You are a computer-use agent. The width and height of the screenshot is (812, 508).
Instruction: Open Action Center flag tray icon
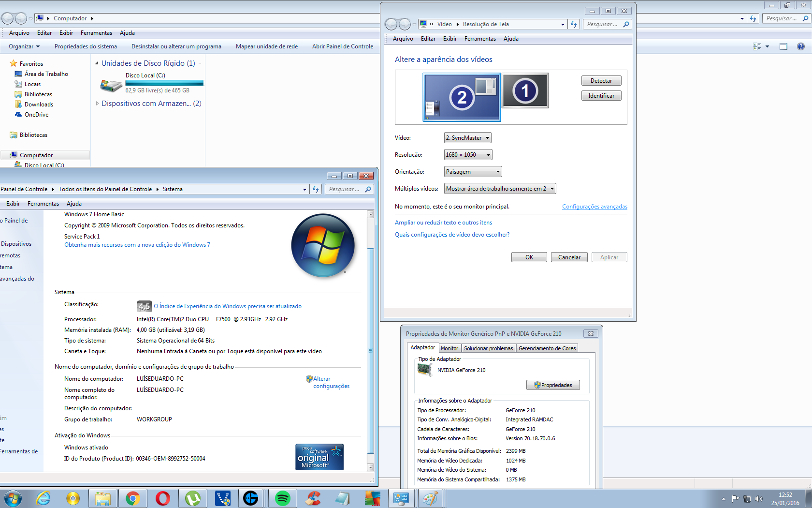coord(736,499)
